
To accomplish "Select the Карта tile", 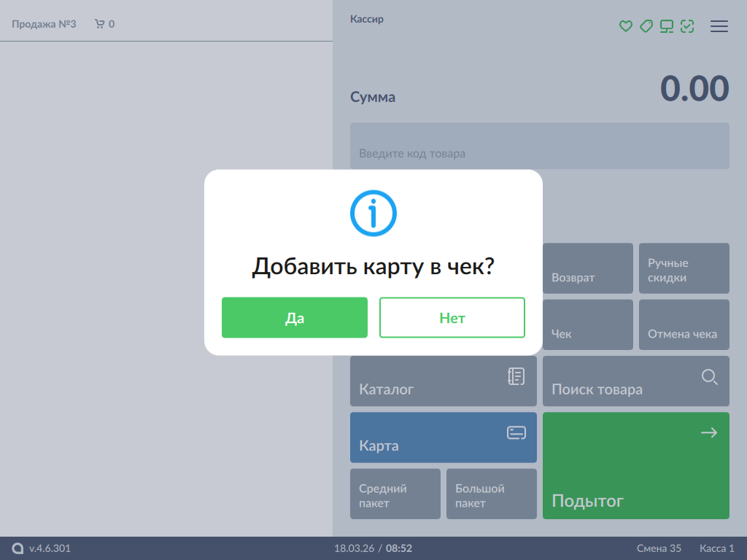I will [444, 437].
